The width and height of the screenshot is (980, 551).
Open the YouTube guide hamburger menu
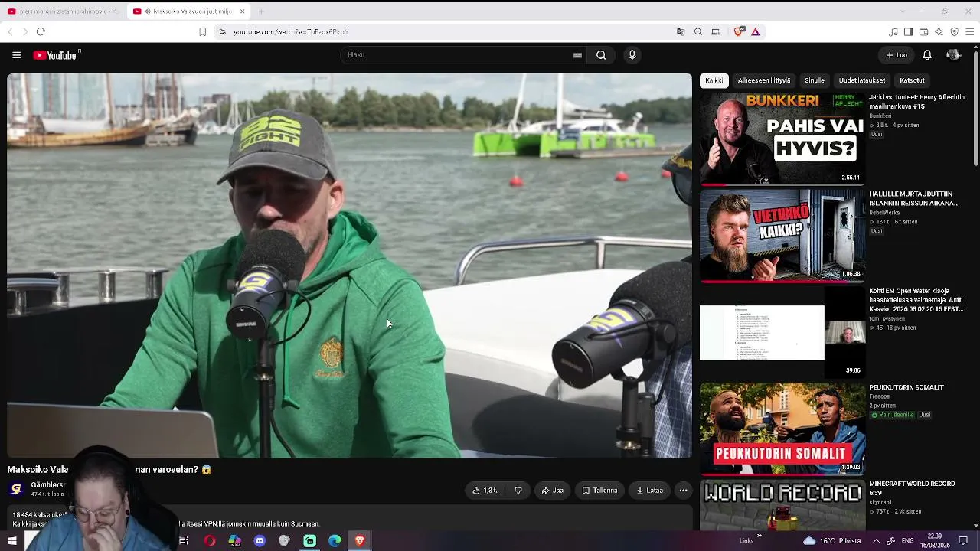[x=16, y=55]
